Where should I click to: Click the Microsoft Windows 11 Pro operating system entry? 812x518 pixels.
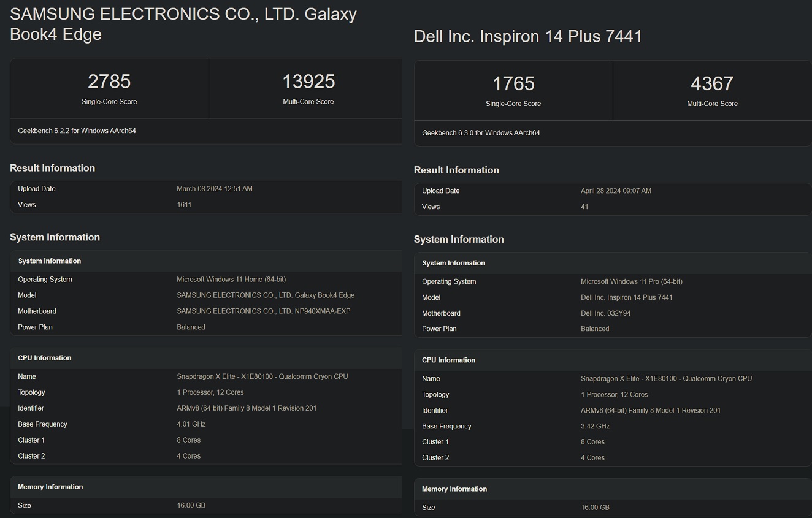tap(631, 281)
